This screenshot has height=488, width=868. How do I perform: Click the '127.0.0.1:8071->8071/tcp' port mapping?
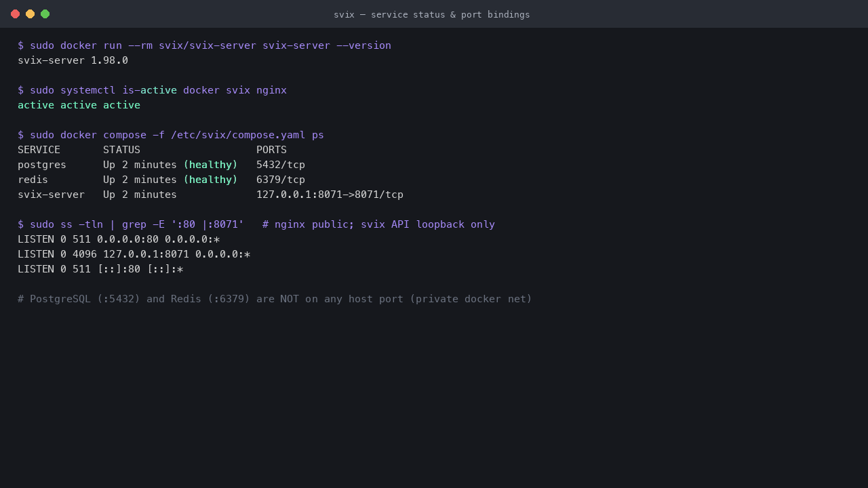[x=330, y=195]
